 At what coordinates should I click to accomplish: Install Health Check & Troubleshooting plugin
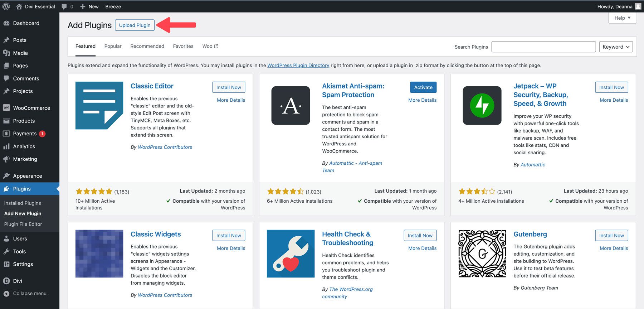pyautogui.click(x=420, y=236)
